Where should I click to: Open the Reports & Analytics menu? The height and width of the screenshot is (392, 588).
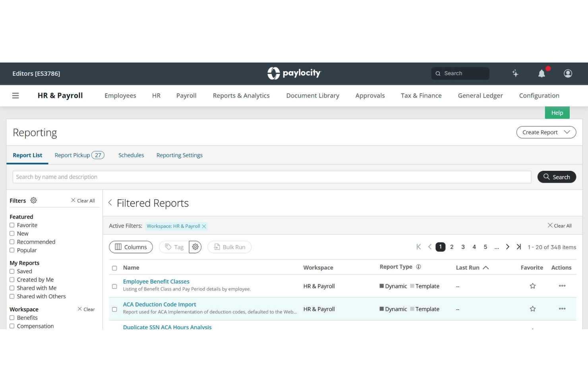[x=241, y=96]
